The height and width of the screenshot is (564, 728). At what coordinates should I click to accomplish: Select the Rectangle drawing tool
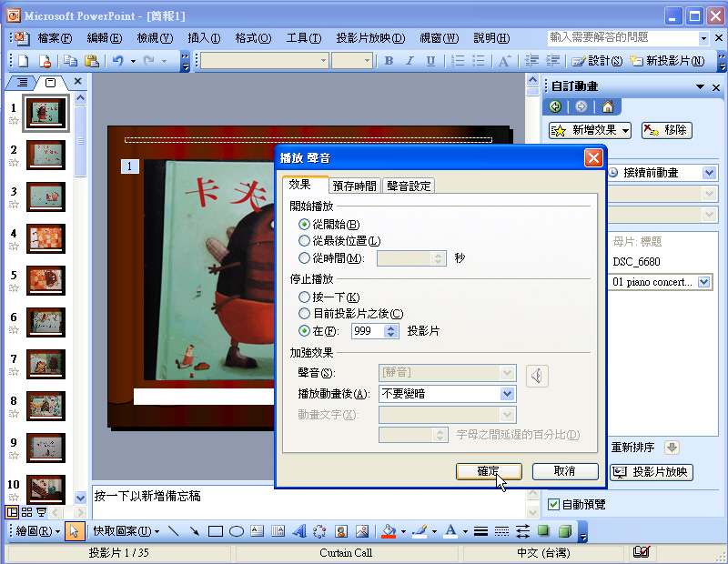216,531
